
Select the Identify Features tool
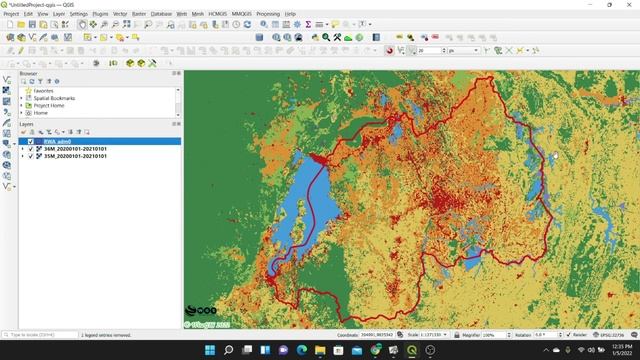click(x=264, y=24)
